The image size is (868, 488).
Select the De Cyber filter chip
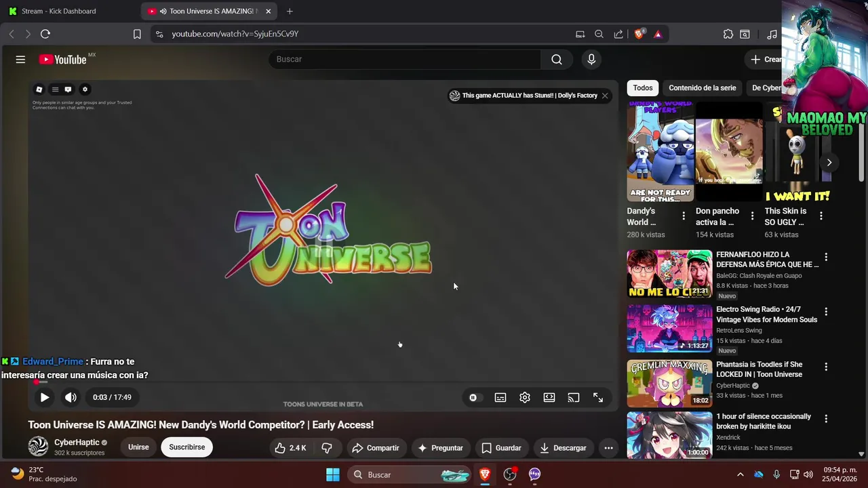[766, 88]
